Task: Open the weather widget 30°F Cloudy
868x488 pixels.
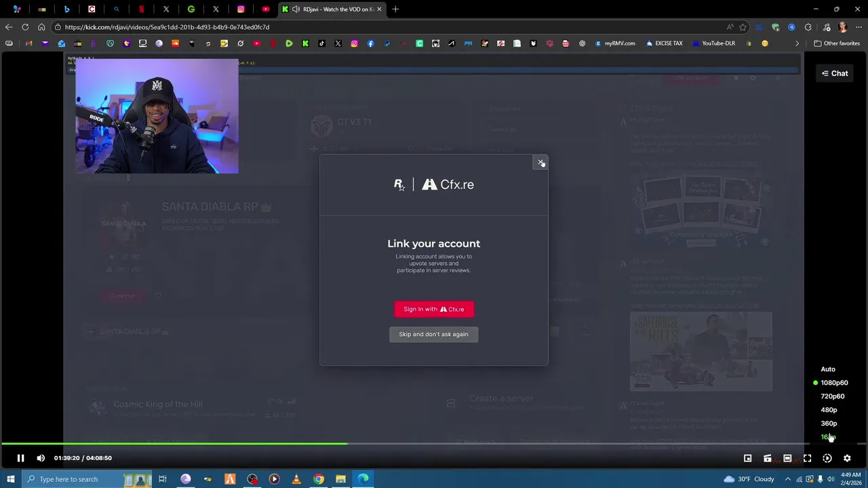Action: tap(749, 479)
